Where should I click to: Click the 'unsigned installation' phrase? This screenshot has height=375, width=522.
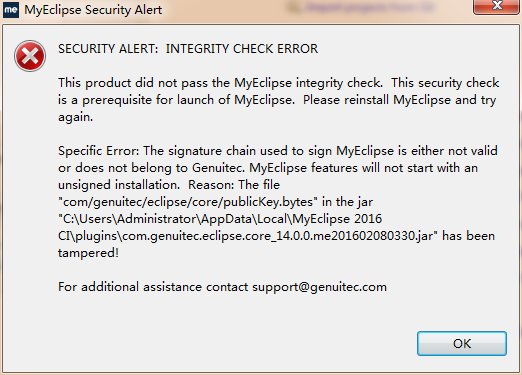click(x=119, y=185)
